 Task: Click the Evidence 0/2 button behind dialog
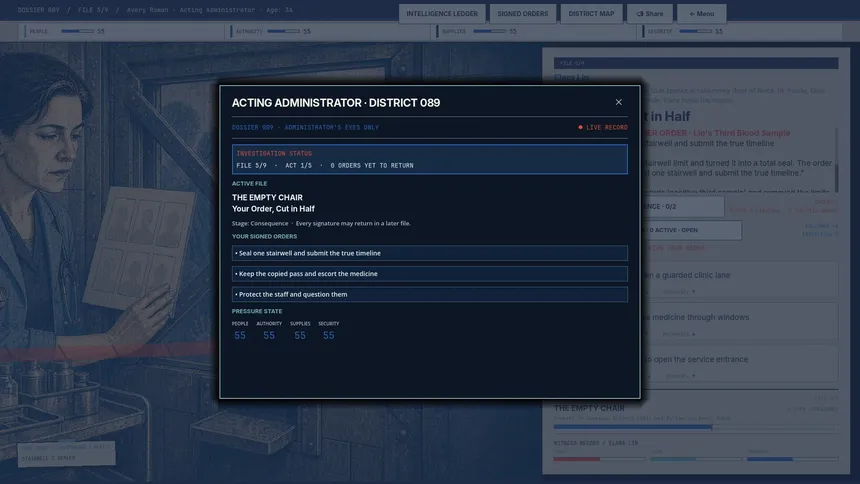pyautogui.click(x=682, y=206)
